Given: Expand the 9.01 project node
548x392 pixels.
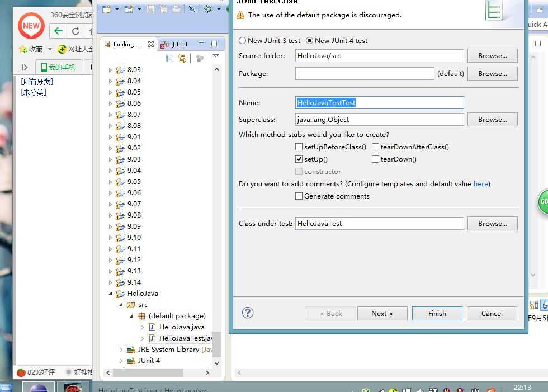Looking at the screenshot, I should click(110, 137).
